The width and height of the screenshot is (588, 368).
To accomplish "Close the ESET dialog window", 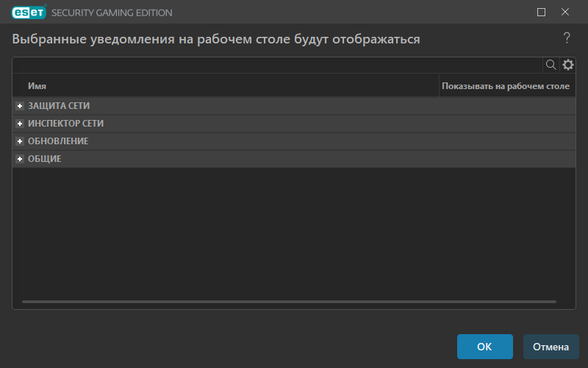I will (x=565, y=13).
